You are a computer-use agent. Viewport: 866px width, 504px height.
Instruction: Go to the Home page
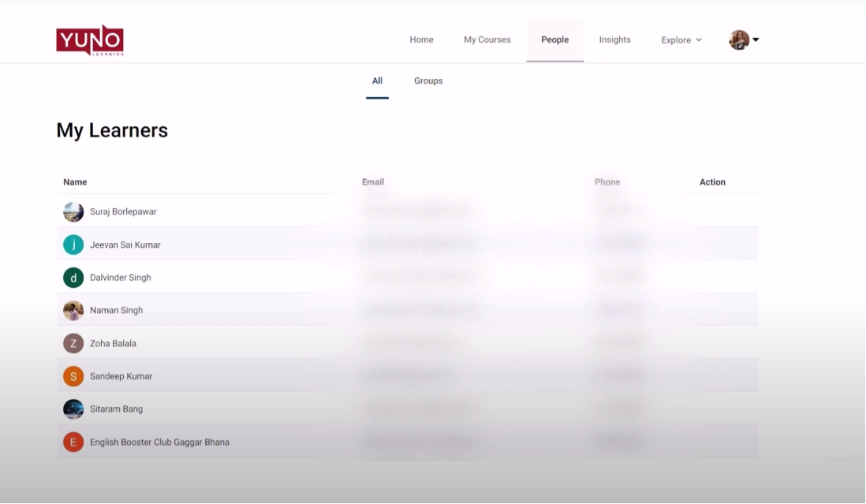(421, 40)
